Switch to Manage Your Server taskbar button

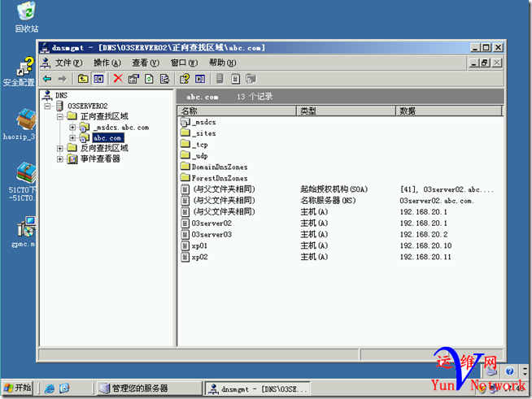point(149,388)
